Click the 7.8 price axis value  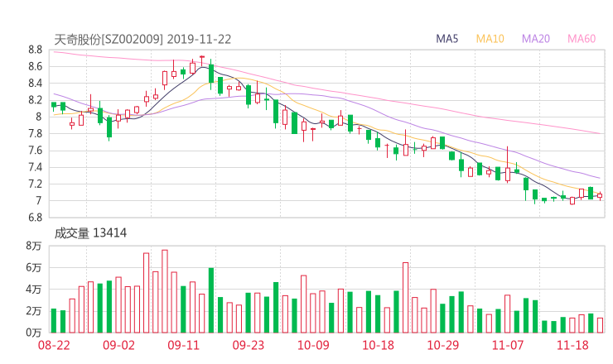tap(35, 133)
